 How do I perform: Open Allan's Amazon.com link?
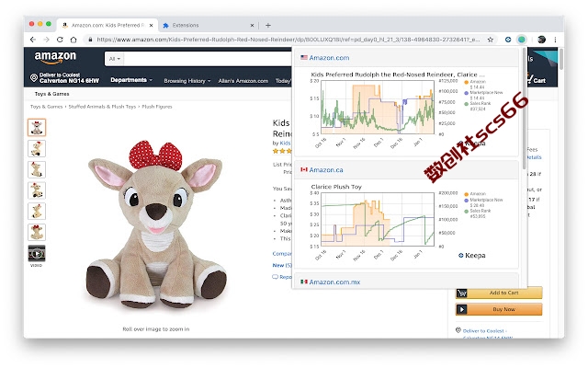[243, 81]
